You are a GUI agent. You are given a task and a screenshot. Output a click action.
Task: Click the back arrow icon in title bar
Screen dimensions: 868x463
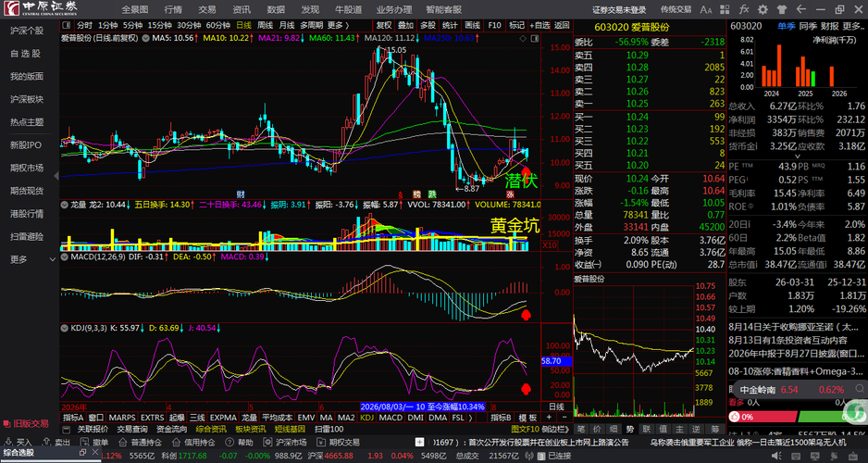point(800,9)
